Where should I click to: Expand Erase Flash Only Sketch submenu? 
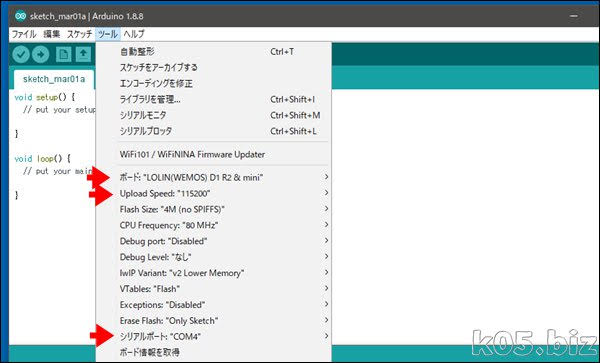[x=214, y=321]
